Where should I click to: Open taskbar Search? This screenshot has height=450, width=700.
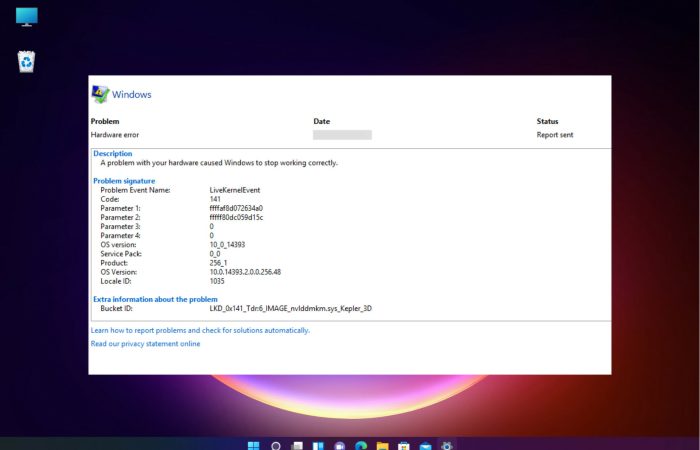click(x=276, y=446)
